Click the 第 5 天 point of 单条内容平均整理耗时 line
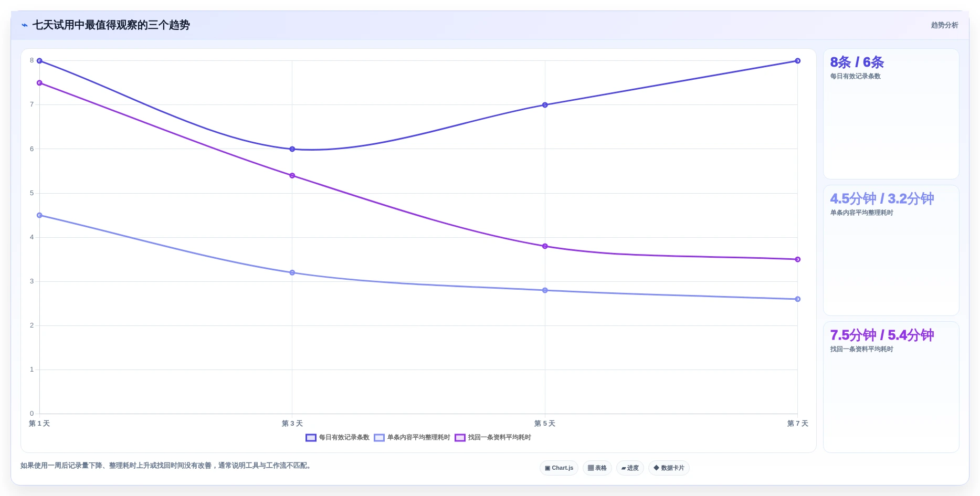Image resolution: width=980 pixels, height=496 pixels. coord(545,290)
